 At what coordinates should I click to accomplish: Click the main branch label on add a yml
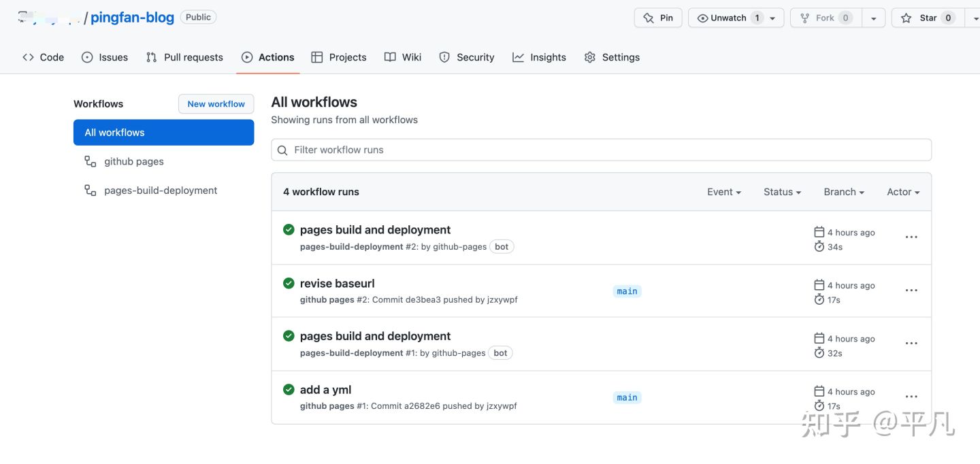pos(627,397)
